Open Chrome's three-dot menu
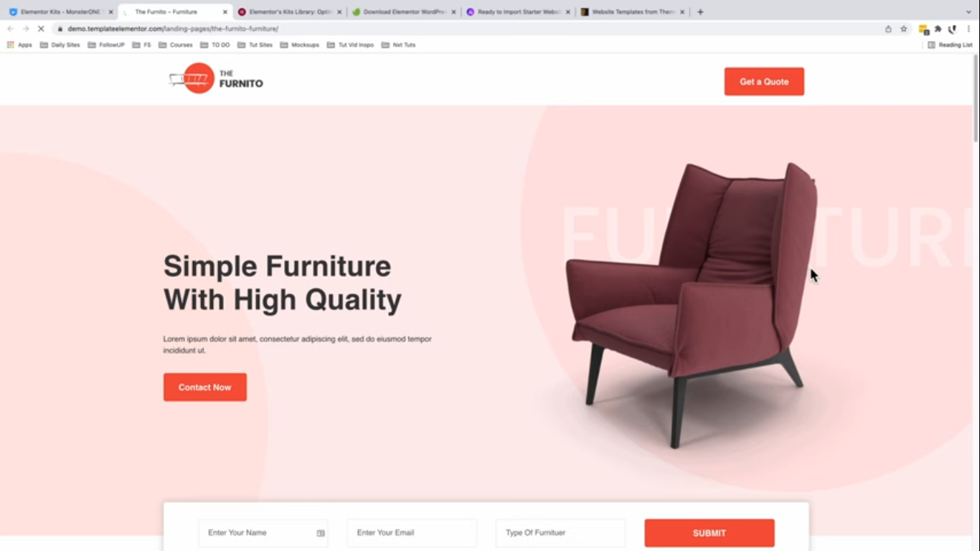The width and height of the screenshot is (980, 551). click(x=969, y=29)
